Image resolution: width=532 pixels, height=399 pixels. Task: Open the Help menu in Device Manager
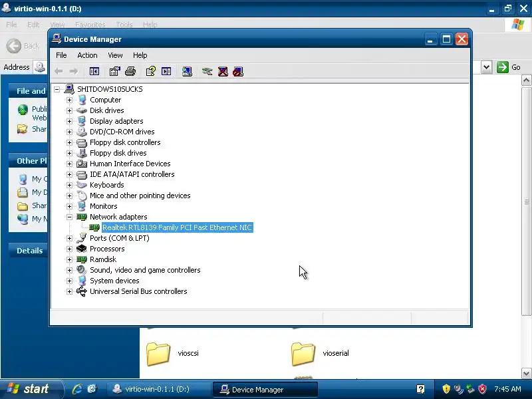[x=140, y=55]
